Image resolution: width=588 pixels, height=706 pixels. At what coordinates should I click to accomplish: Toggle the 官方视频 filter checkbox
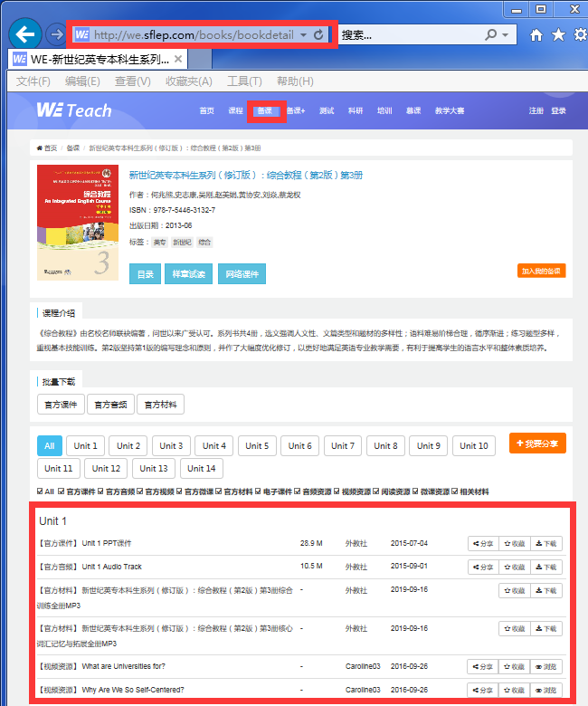click(x=140, y=491)
